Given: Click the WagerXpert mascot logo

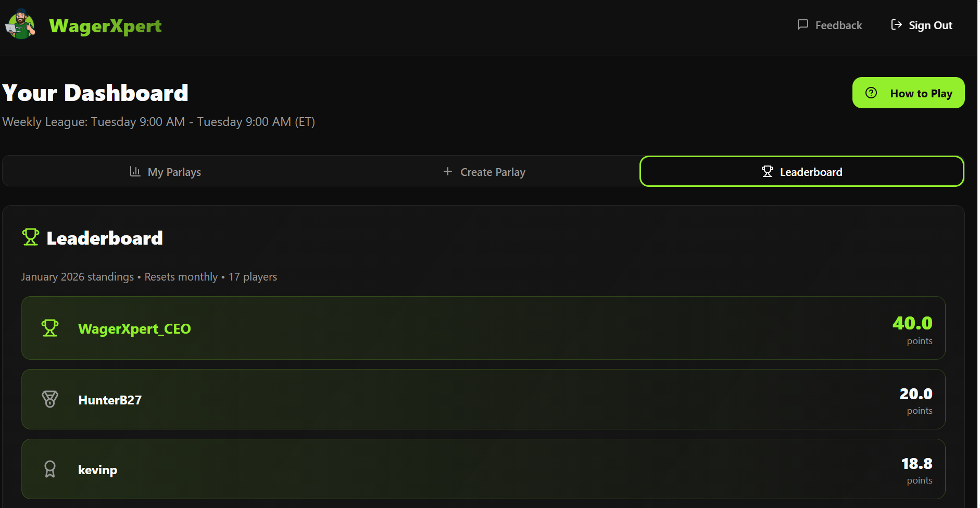Looking at the screenshot, I should tap(20, 24).
